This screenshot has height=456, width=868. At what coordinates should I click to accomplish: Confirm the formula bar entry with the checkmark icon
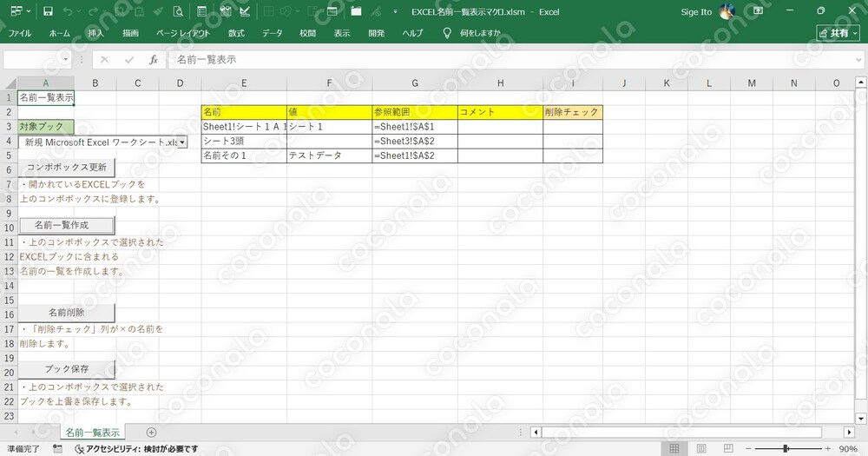click(129, 59)
